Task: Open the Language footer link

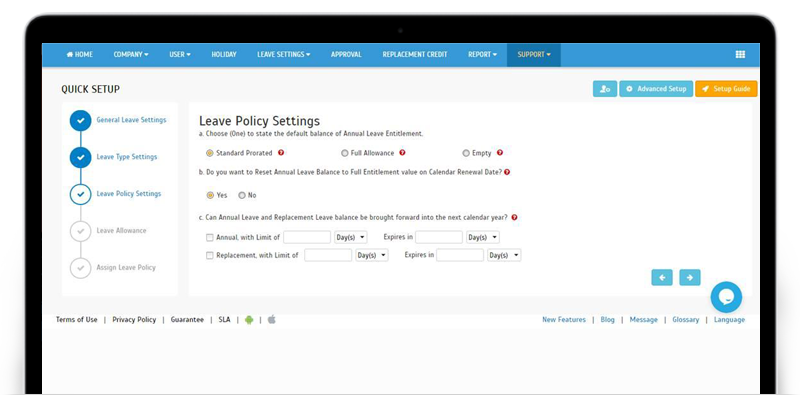Action: click(x=729, y=319)
